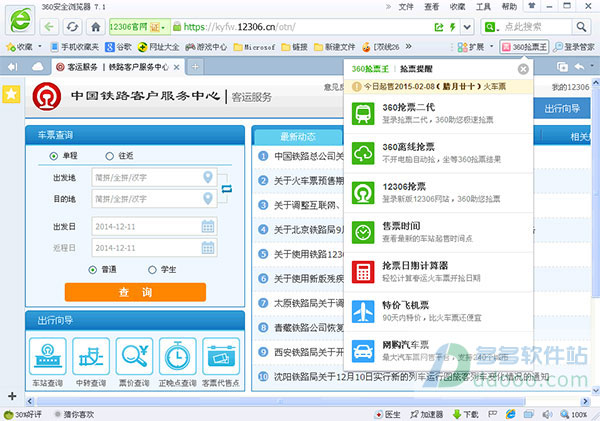Close the 客运服务 tab
600x421 pixels.
click(176, 67)
